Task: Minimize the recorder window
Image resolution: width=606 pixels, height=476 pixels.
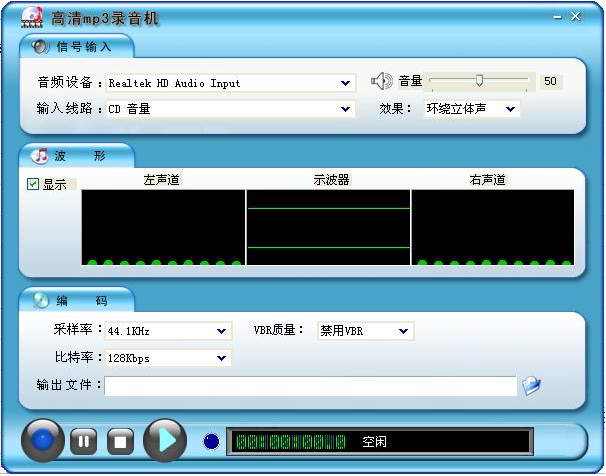Action: [x=557, y=17]
